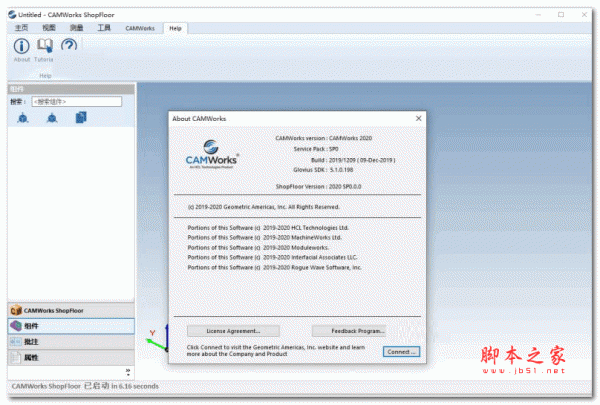
Task: Maximize the CAMWorks ShopFloor window
Action: [x=561, y=15]
